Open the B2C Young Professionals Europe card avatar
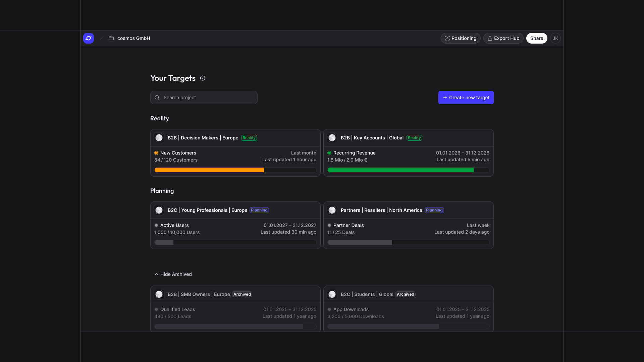 [x=159, y=210]
